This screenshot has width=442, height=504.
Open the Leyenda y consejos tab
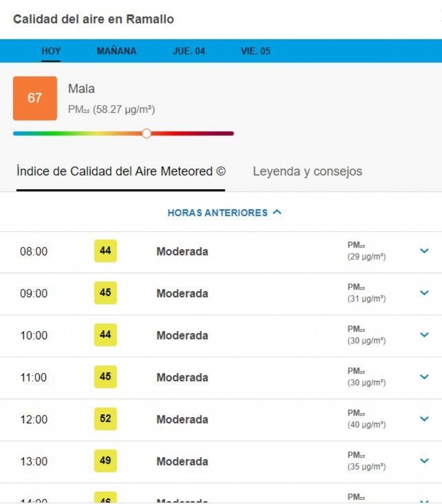(307, 171)
